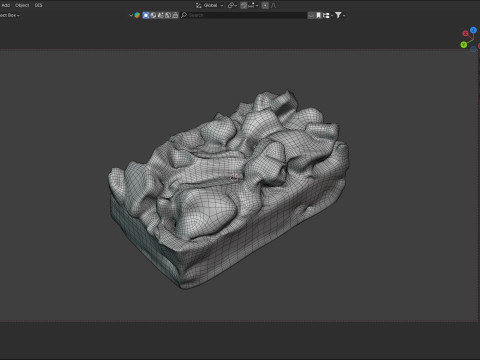Toggle the snapping magnet button
Screen dimensions: 480x360
click(244, 5)
